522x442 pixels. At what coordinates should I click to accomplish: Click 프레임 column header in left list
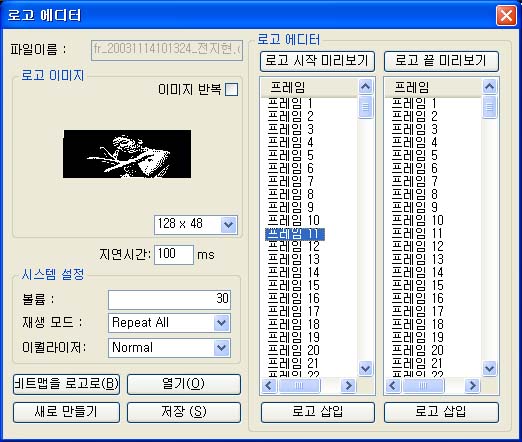tap(309, 88)
